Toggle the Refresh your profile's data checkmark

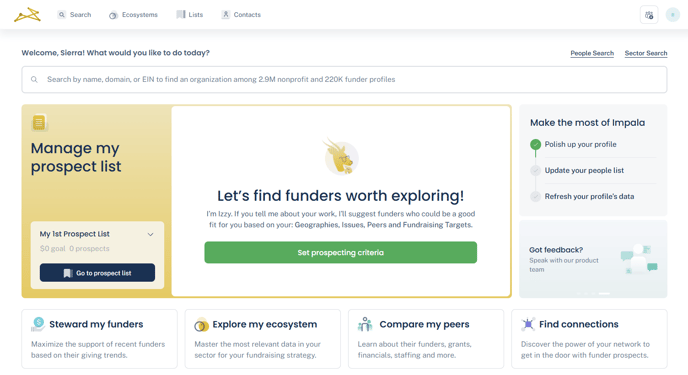pyautogui.click(x=535, y=196)
